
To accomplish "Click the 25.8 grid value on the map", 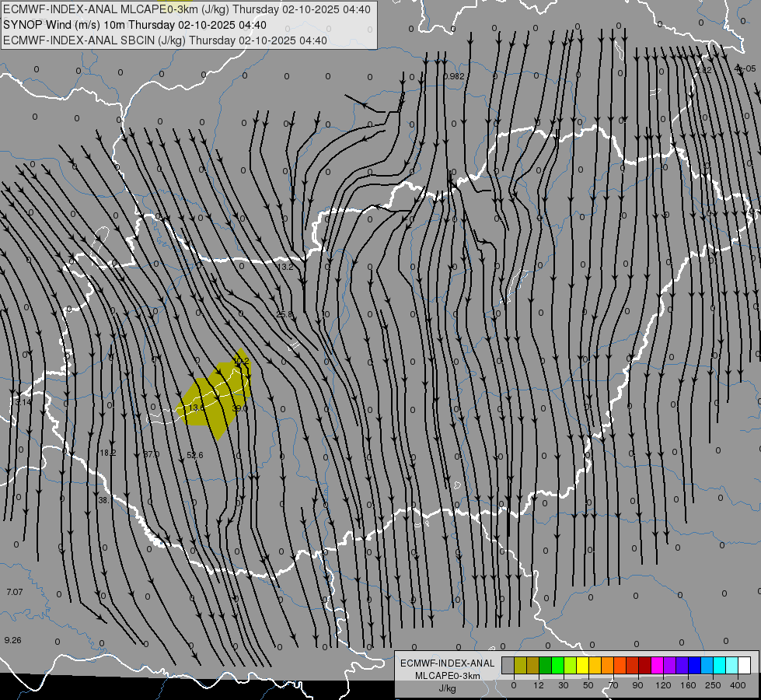I will 285,314.
